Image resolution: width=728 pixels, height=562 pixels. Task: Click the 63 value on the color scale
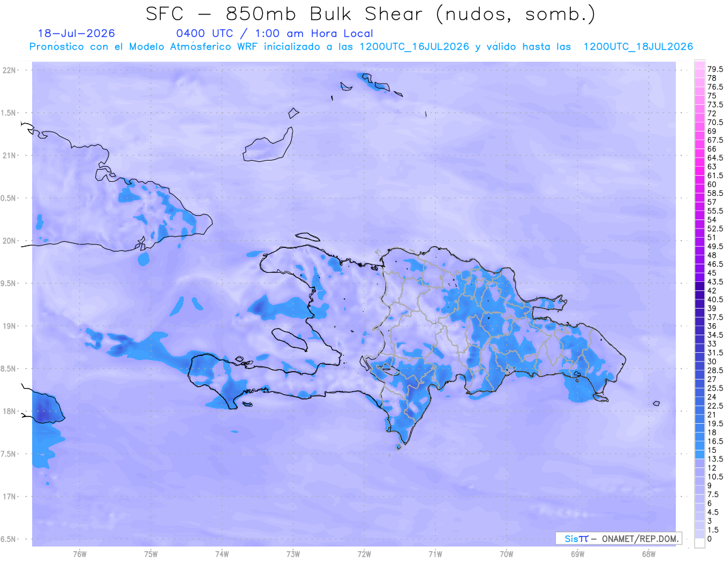coord(712,166)
